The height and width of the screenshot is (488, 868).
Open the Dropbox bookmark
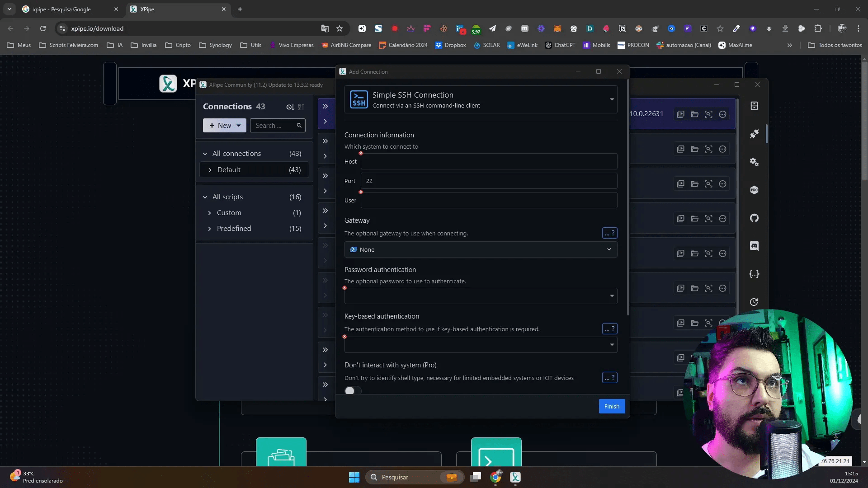450,45
